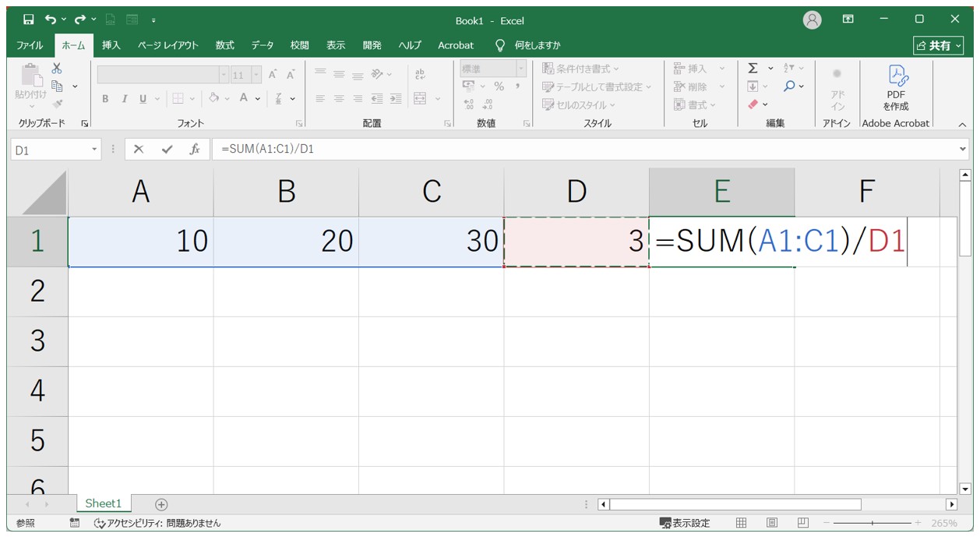Click the font color A swatch
This screenshot has height=537, width=980.
[x=244, y=98]
